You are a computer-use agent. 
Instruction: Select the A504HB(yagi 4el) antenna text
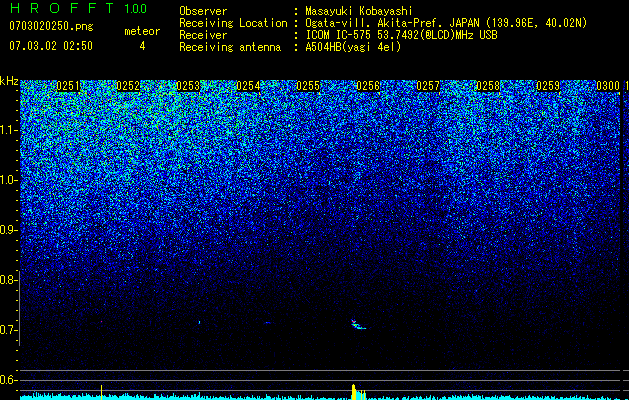pyautogui.click(x=353, y=47)
